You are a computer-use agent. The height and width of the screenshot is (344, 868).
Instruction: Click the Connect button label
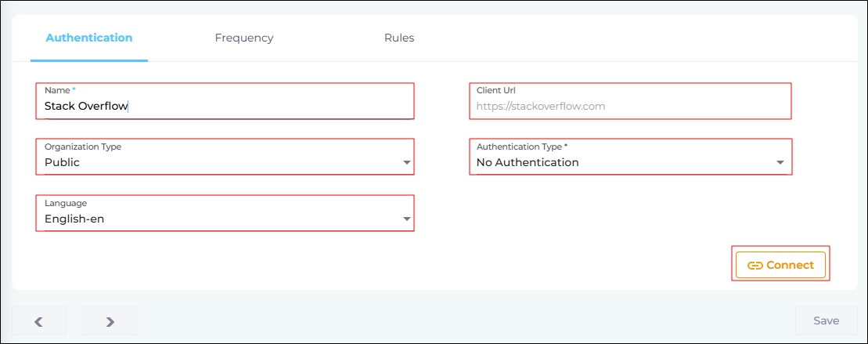(x=790, y=266)
